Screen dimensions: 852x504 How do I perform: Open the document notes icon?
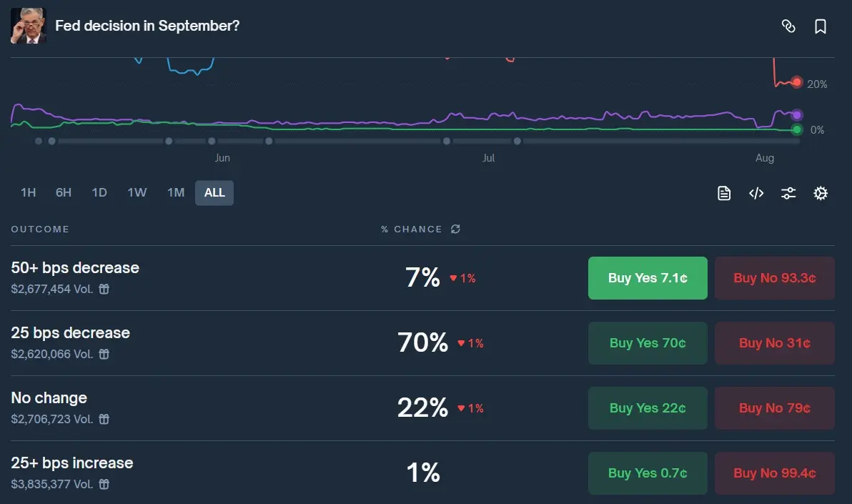pos(724,193)
